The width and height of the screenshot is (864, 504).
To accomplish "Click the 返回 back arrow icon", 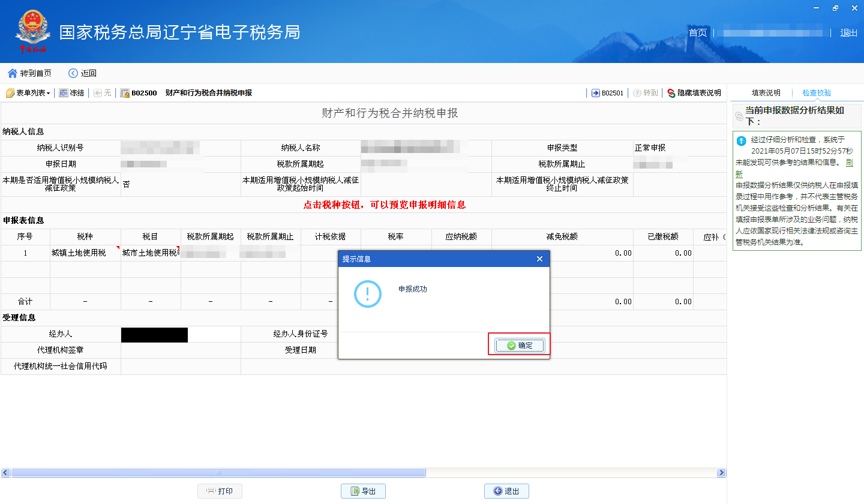I will pyautogui.click(x=73, y=73).
